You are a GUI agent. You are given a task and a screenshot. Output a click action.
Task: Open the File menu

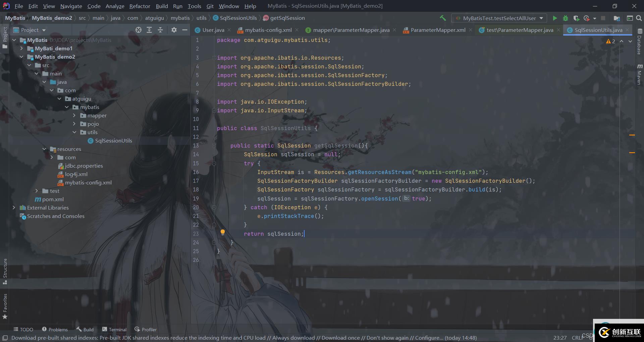pyautogui.click(x=19, y=6)
